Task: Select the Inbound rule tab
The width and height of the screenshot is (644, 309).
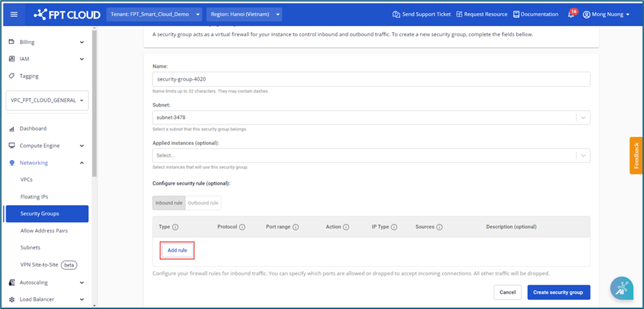Action: coord(169,203)
